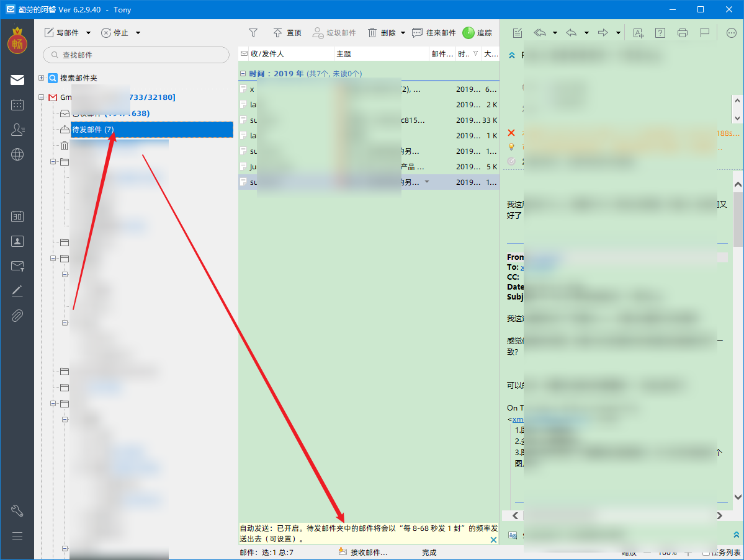Expand the 搜索邮件夹 tree node
Image resolution: width=744 pixels, height=560 pixels.
[x=42, y=78]
